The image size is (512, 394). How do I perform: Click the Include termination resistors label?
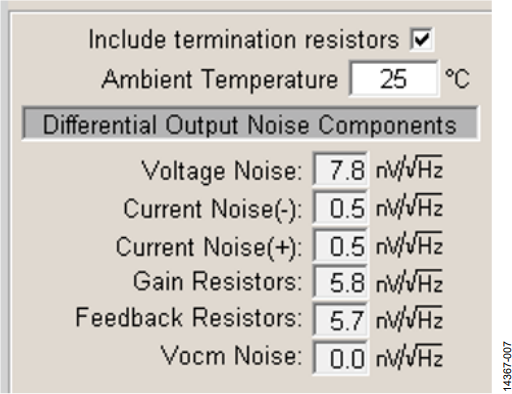click(244, 40)
